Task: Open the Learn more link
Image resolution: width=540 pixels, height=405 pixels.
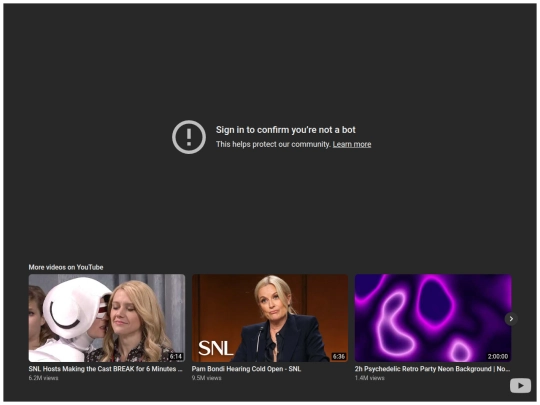Action: click(x=352, y=144)
